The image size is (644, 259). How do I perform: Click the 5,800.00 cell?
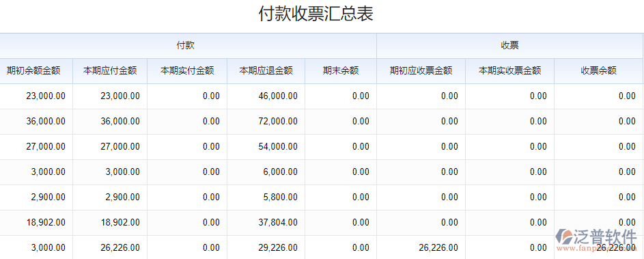click(x=281, y=197)
